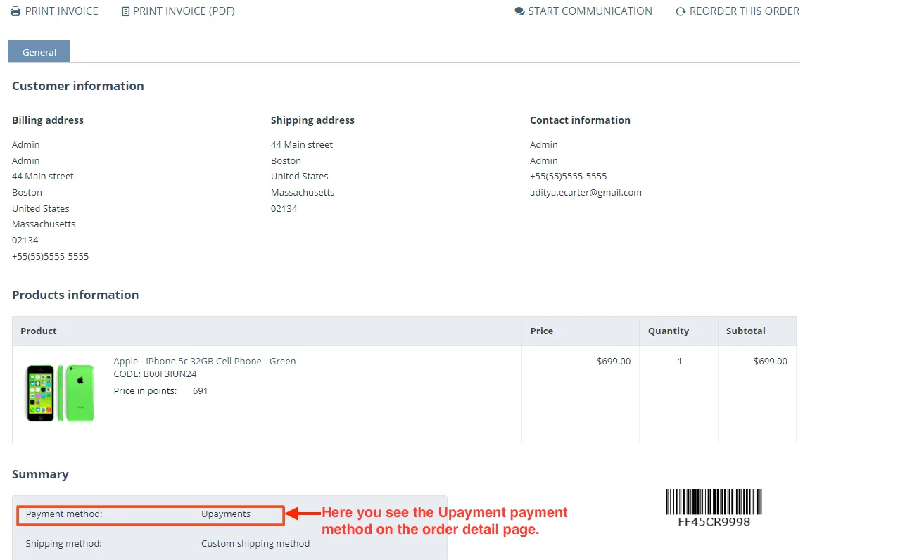Viewport: 924px width, 560px height.
Task: Click the reorder circular arrow icon
Action: point(681,11)
